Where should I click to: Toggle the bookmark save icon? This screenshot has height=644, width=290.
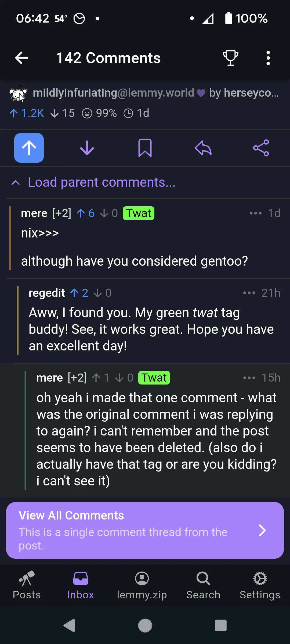pos(145,148)
